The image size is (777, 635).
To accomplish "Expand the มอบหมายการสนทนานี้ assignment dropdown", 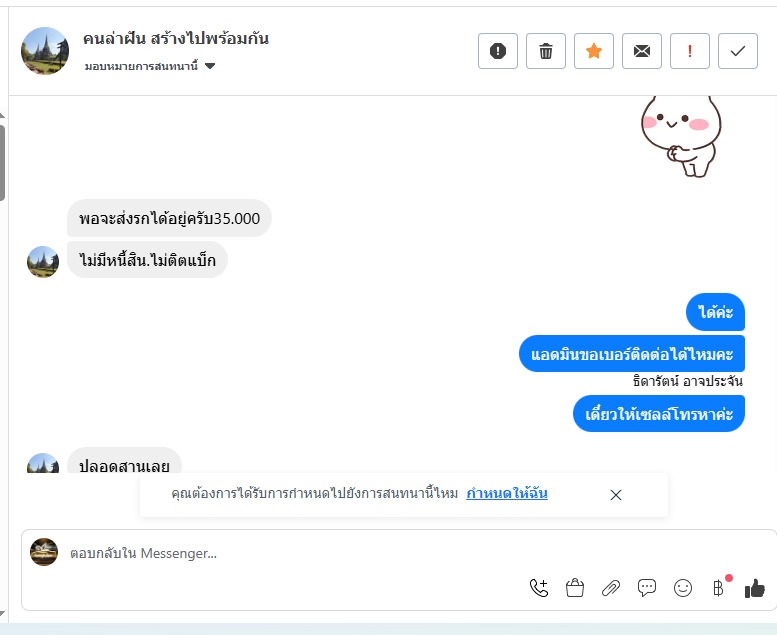I will (150, 66).
